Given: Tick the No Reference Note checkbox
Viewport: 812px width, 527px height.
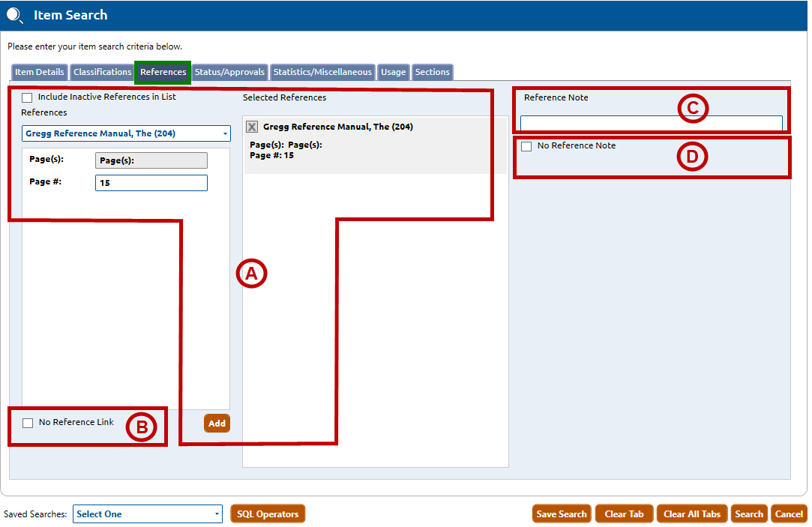Looking at the screenshot, I should coord(526,146).
